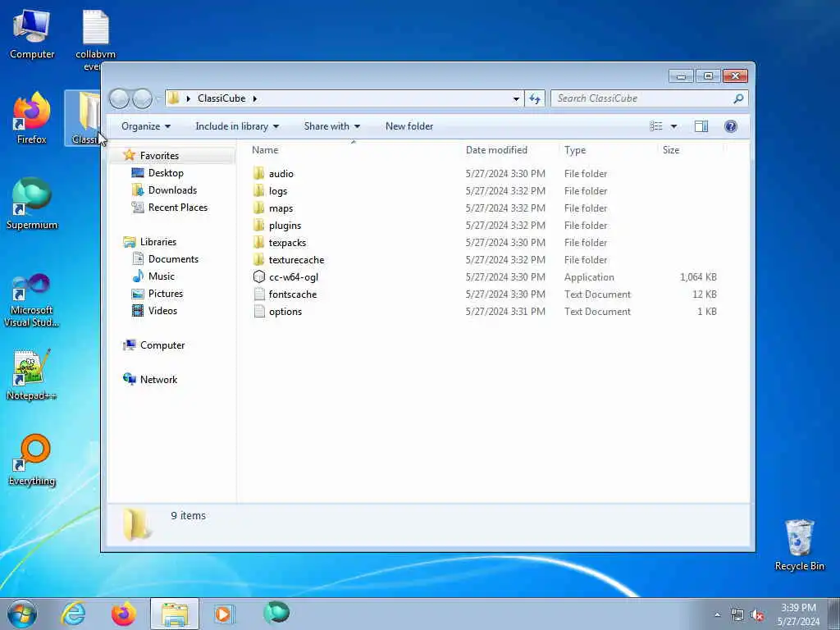Go to Desktop in Favorites

tap(166, 173)
